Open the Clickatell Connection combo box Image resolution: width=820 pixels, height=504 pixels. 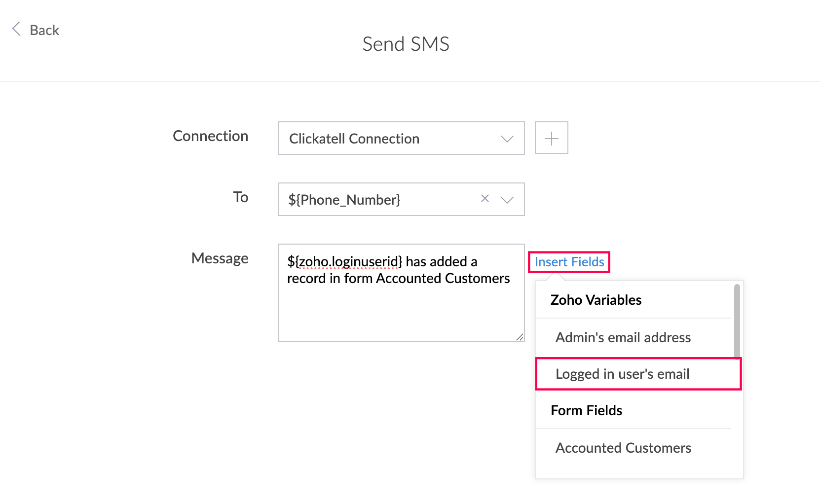[402, 138]
